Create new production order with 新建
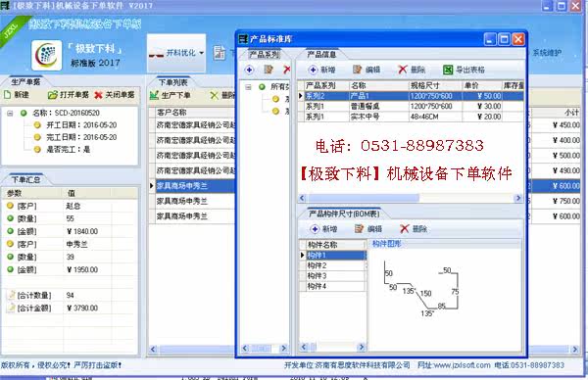This screenshot has width=588, height=380. tap(16, 95)
